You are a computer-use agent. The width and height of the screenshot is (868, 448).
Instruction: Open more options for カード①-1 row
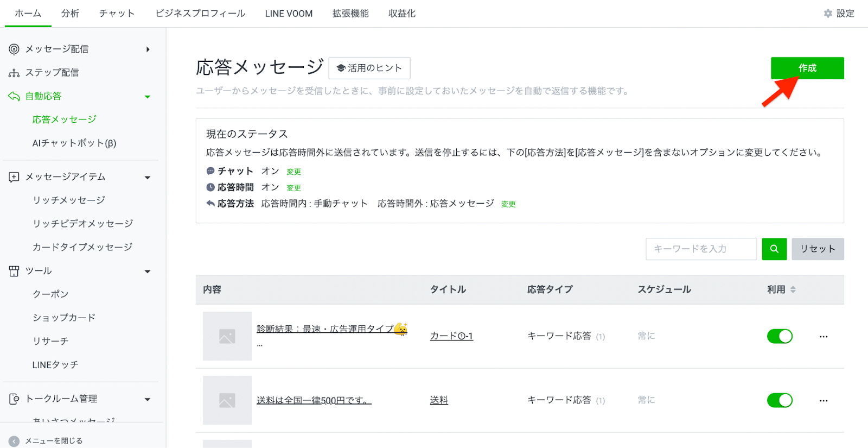pyautogui.click(x=824, y=337)
